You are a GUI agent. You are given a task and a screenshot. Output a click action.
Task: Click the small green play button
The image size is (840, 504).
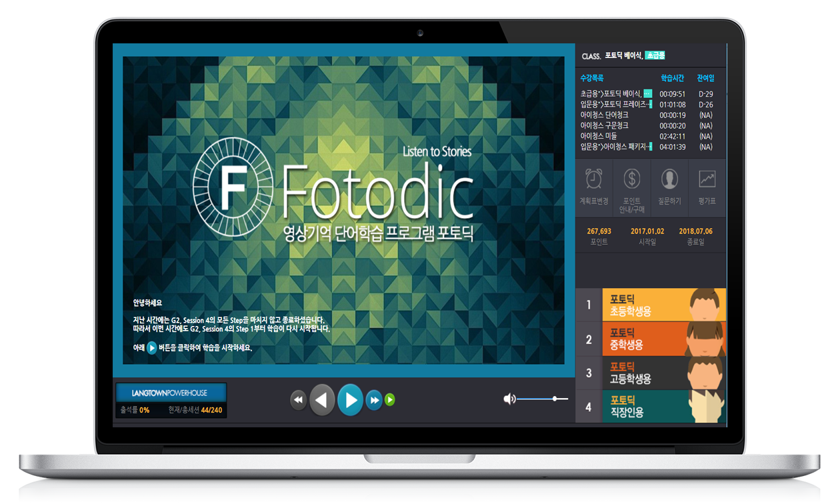[390, 400]
